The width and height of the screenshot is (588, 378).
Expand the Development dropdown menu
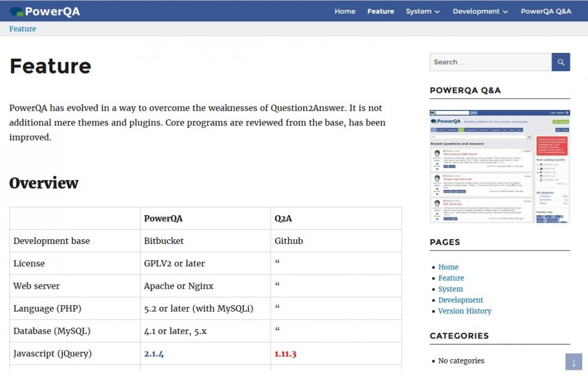click(480, 11)
